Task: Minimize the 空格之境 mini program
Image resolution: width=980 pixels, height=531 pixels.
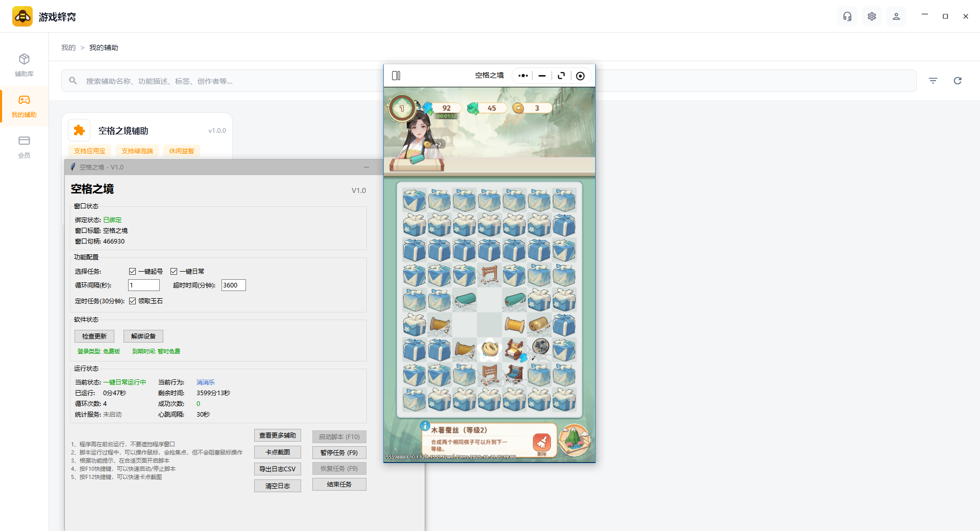Action: point(542,76)
